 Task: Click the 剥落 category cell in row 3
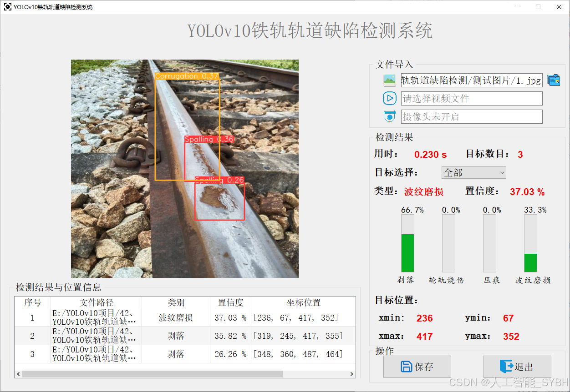pos(176,354)
